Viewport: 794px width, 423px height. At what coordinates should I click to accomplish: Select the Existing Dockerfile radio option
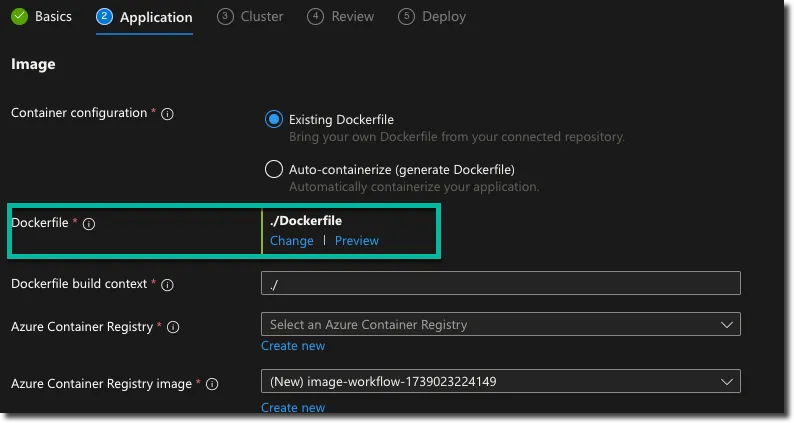(274, 120)
